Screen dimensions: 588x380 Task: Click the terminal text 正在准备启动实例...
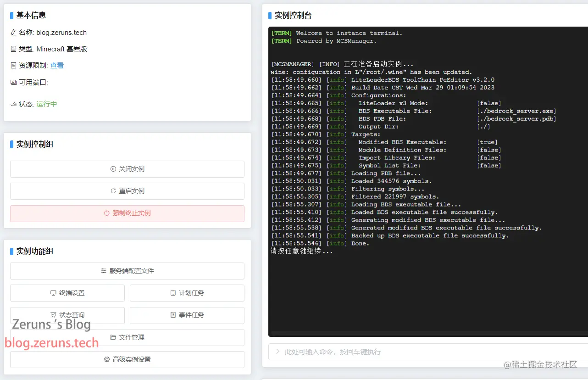pos(379,64)
